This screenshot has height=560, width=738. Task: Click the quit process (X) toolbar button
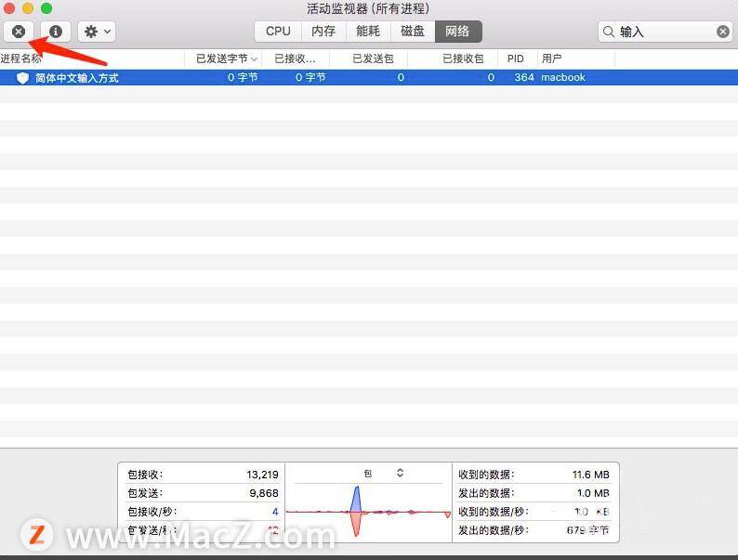(19, 32)
